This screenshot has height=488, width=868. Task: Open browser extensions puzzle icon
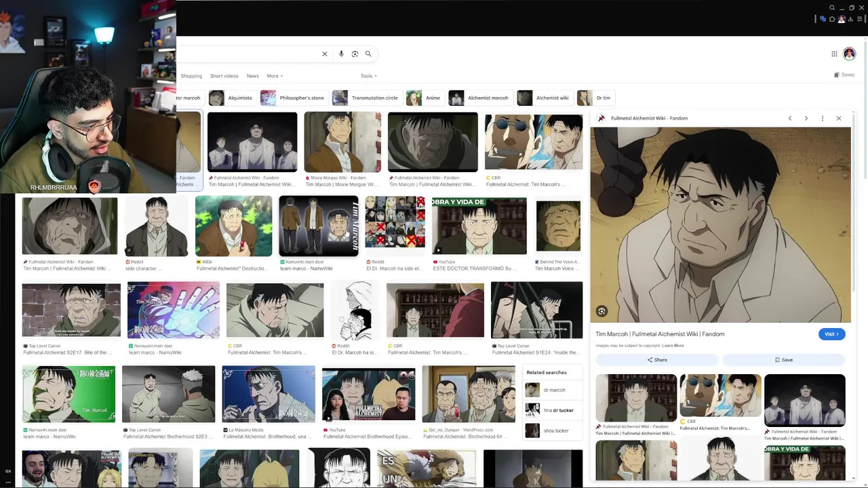(x=832, y=19)
